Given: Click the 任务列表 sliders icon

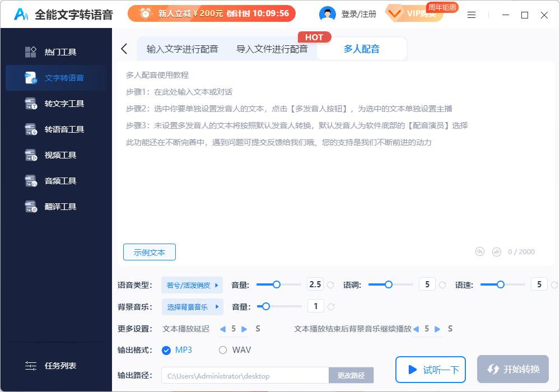Looking at the screenshot, I should (31, 366).
